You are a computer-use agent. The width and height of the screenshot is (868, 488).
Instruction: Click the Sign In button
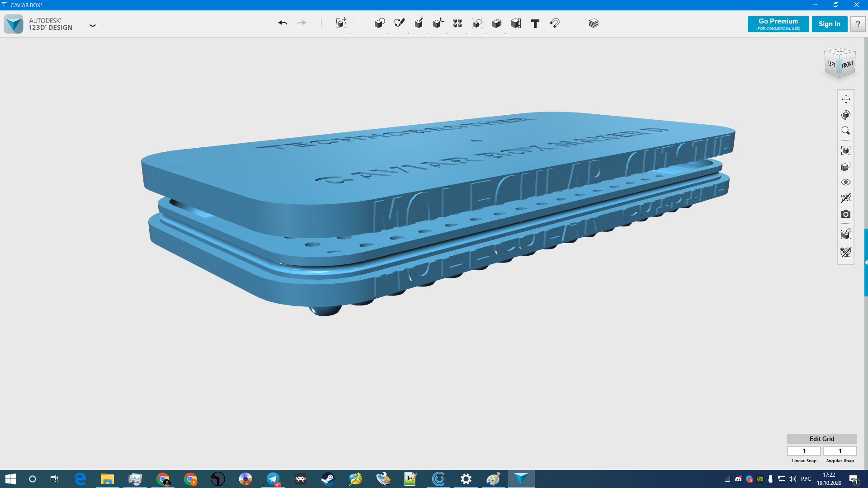(x=829, y=24)
